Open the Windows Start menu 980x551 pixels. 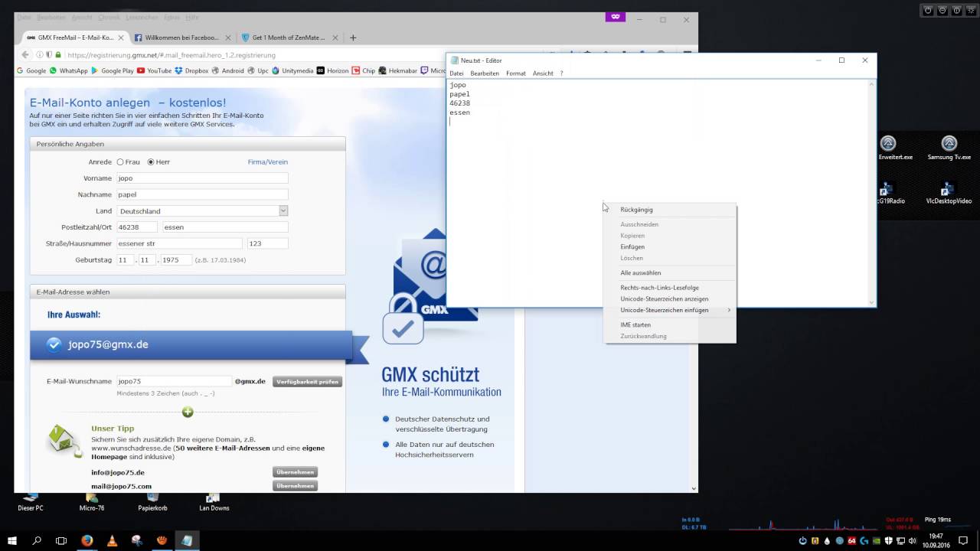pyautogui.click(x=11, y=540)
